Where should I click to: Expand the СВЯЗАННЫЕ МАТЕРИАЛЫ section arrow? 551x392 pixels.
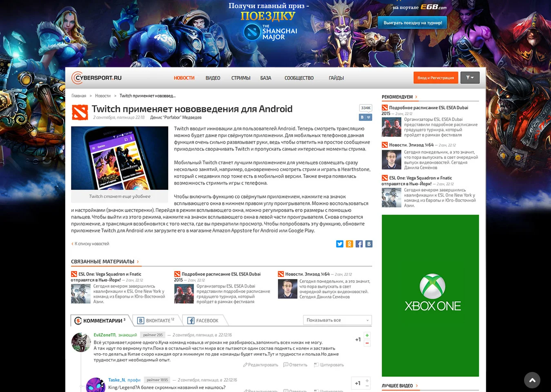[x=138, y=262]
